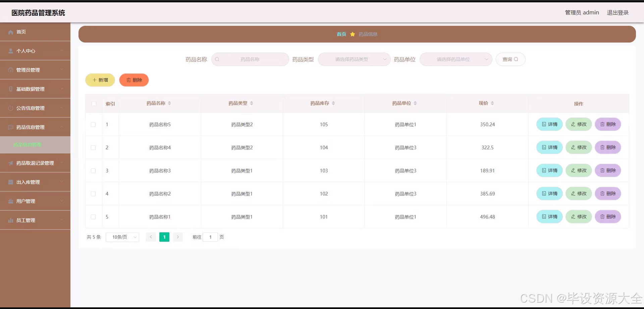
Task: Sort the table by 药品库存 column arrows
Action: (333, 103)
